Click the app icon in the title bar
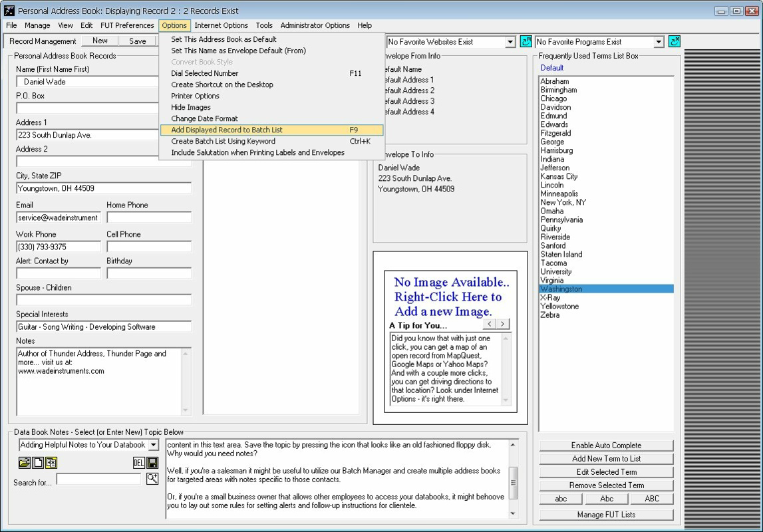 (x=9, y=11)
